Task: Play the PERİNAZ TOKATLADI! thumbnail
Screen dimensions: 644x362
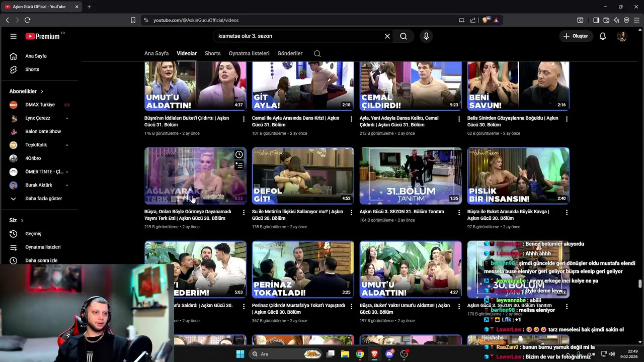Action: click(x=303, y=269)
